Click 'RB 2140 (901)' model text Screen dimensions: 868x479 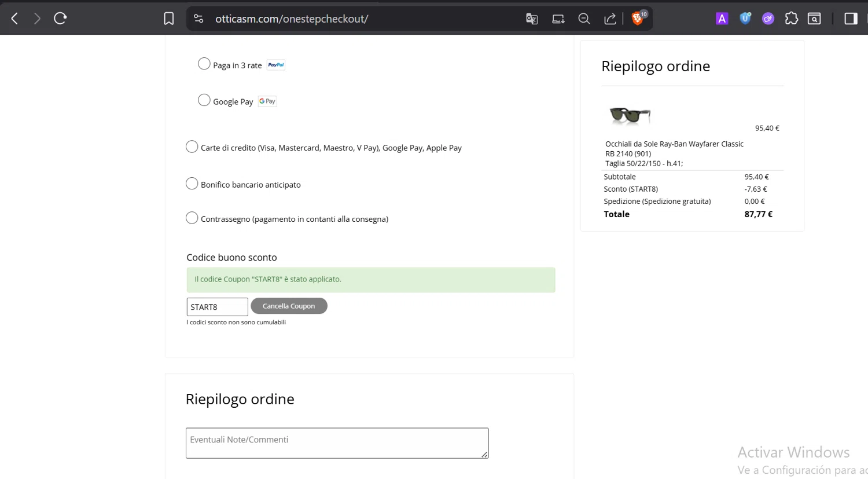point(628,153)
